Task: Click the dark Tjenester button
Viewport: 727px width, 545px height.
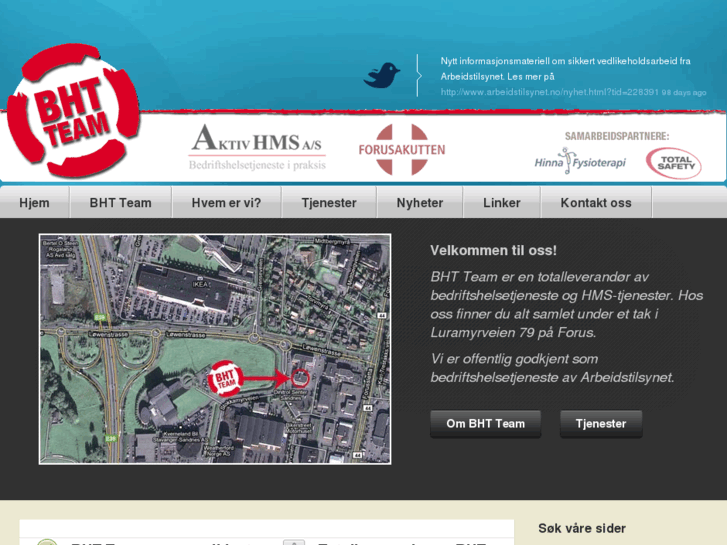Action: pos(601,423)
